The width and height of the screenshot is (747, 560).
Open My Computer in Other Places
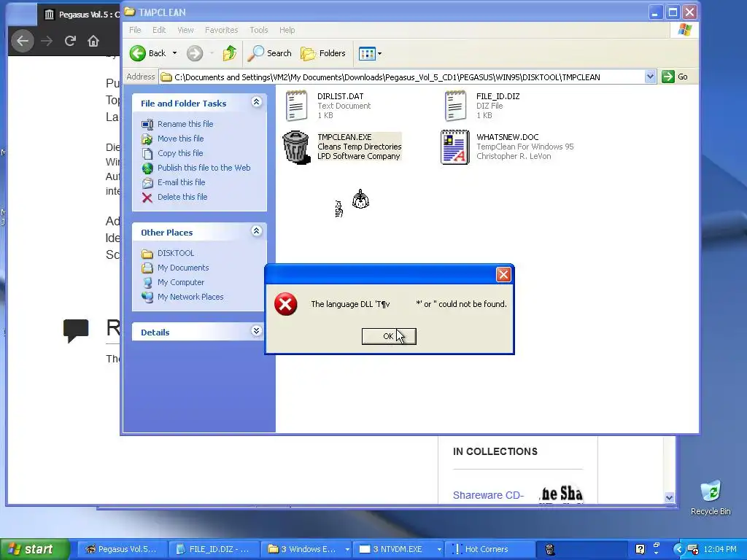tap(181, 282)
